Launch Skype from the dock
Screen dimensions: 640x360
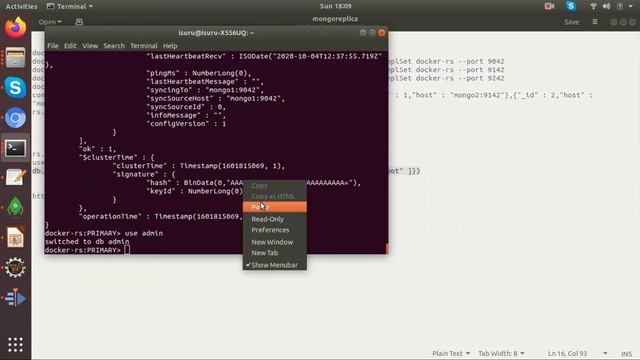point(15,88)
